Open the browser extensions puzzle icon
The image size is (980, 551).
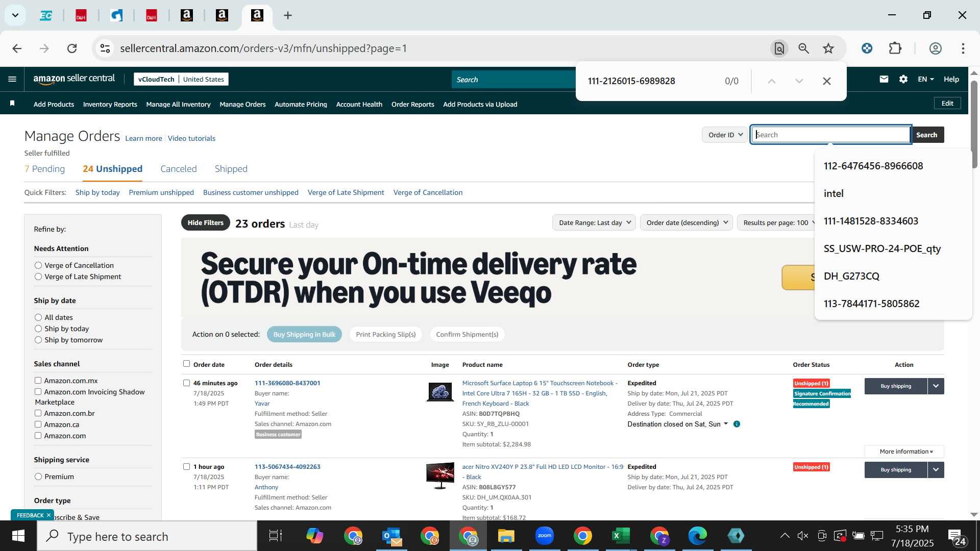tap(895, 48)
